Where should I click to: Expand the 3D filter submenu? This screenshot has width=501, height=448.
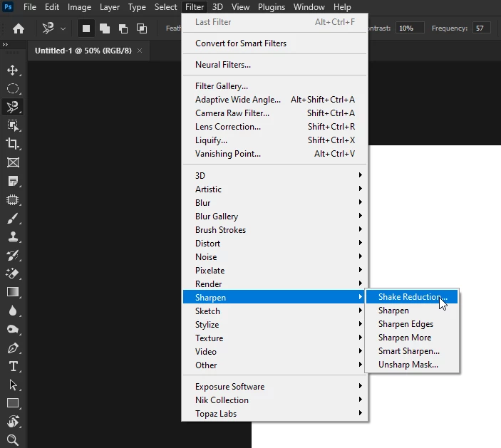pos(274,175)
